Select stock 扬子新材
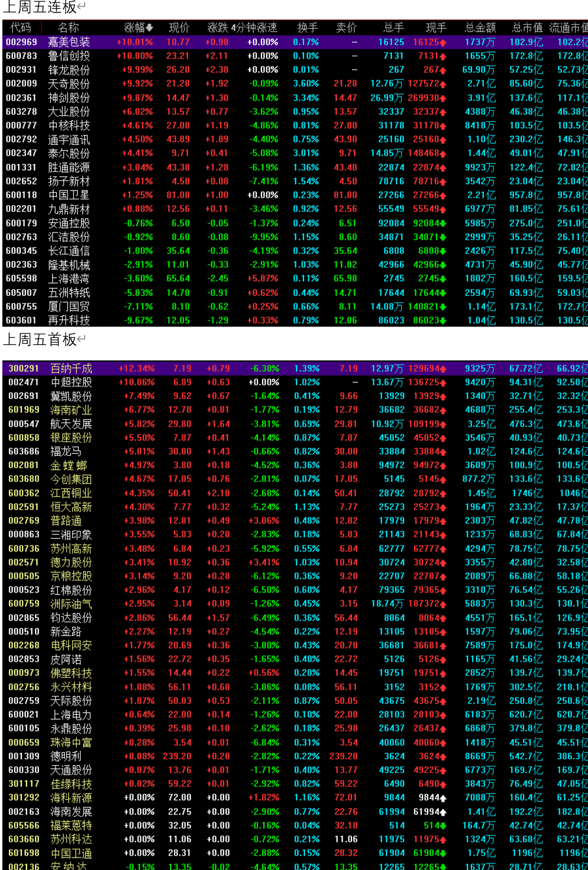588x870 pixels. [x=69, y=181]
